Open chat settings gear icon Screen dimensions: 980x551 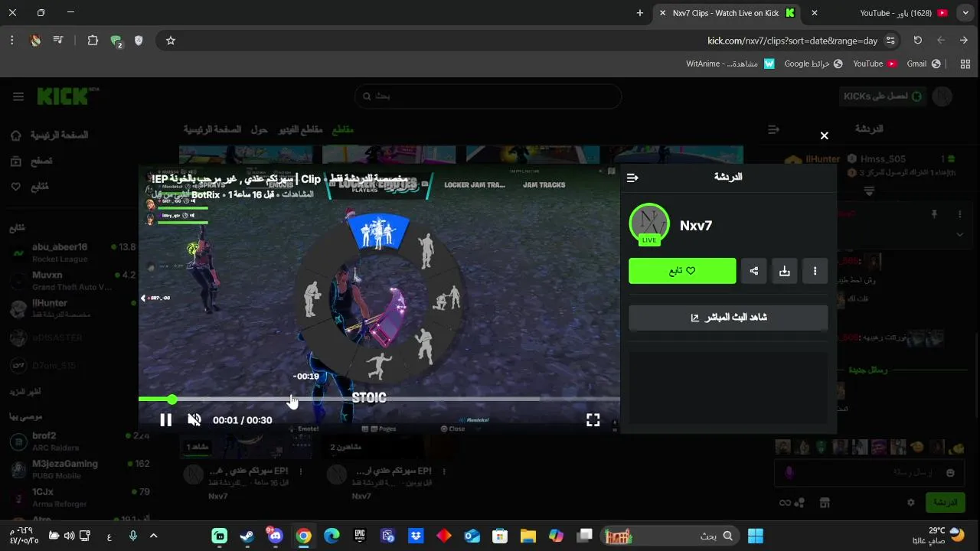pyautogui.click(x=910, y=503)
